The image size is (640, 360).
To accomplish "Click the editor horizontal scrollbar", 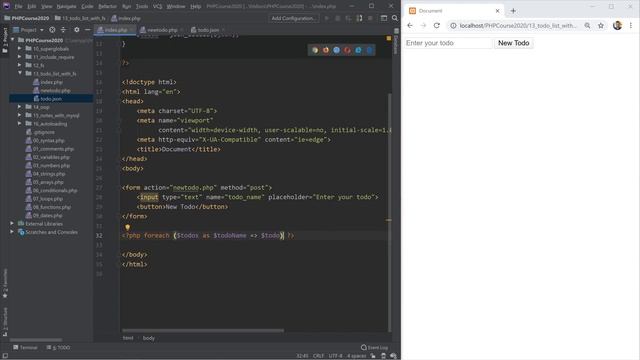I will click(203, 331).
